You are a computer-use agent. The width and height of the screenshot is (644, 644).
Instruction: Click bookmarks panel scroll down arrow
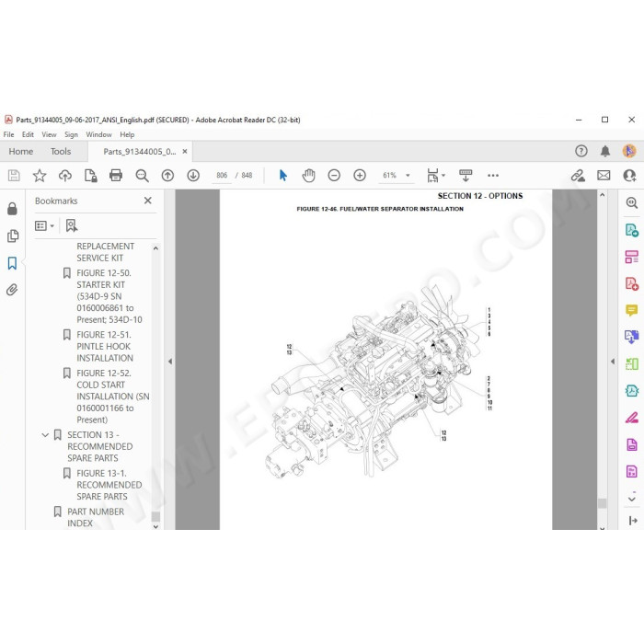[155, 526]
